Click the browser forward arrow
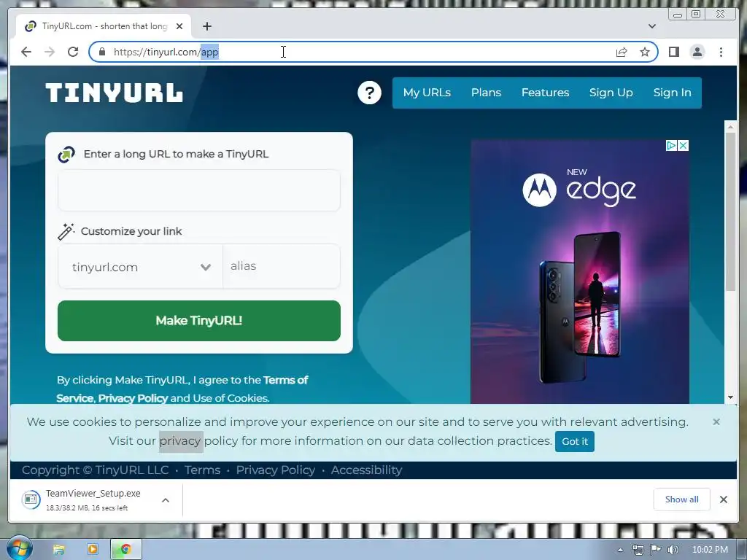 coord(50,52)
